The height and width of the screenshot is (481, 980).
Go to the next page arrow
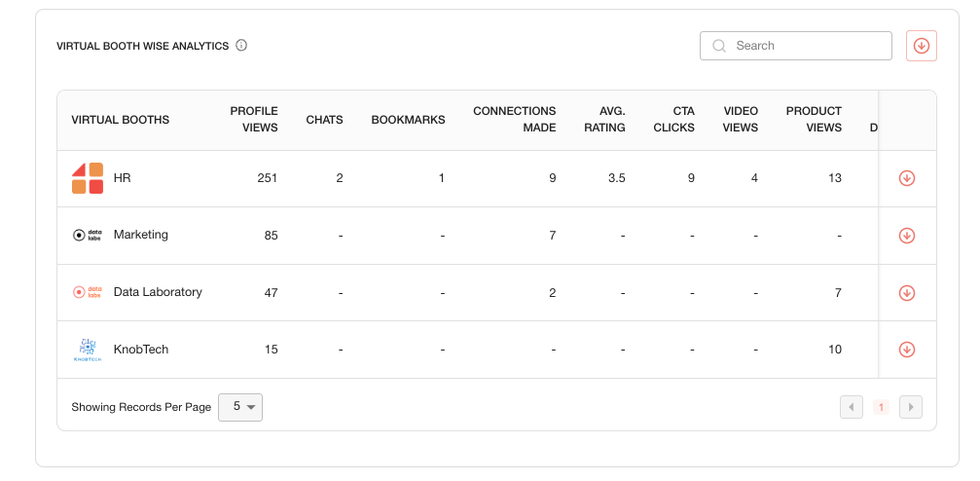911,407
